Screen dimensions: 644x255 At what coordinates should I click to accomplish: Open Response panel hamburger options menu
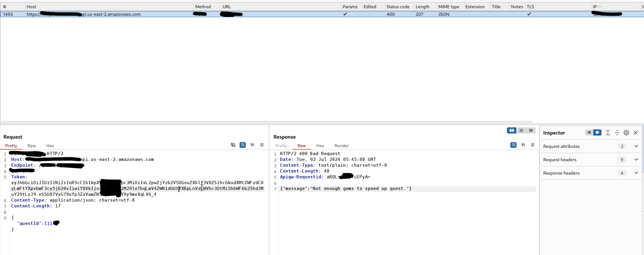[533, 145]
